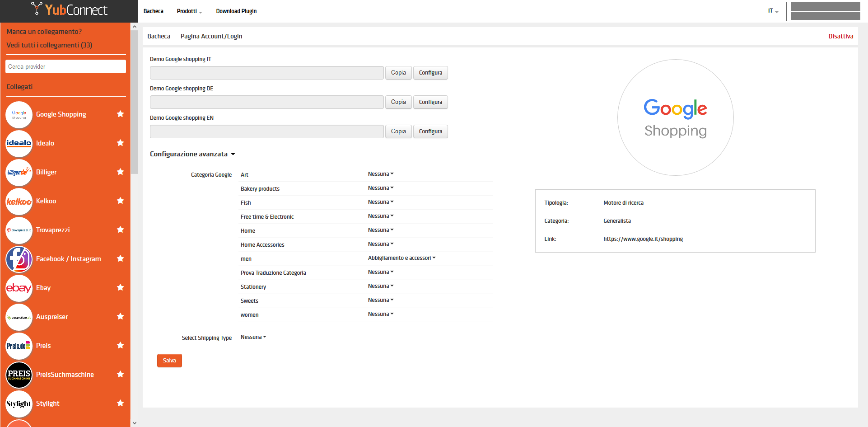Click the Bacheca breadcrumb tab
Image resolution: width=868 pixels, height=427 pixels.
tap(159, 36)
